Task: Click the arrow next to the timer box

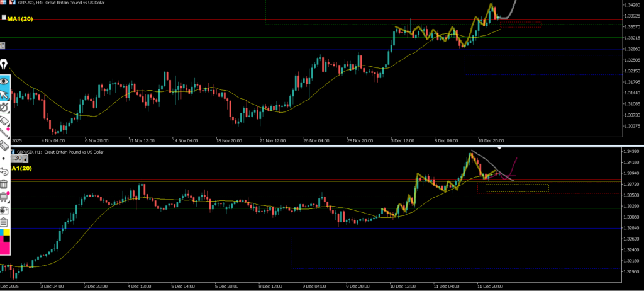Action: [x=26, y=159]
